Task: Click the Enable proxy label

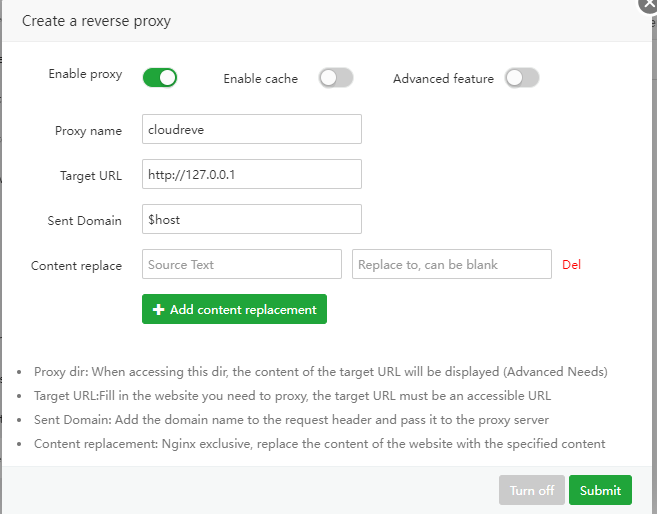Action: pos(85,74)
